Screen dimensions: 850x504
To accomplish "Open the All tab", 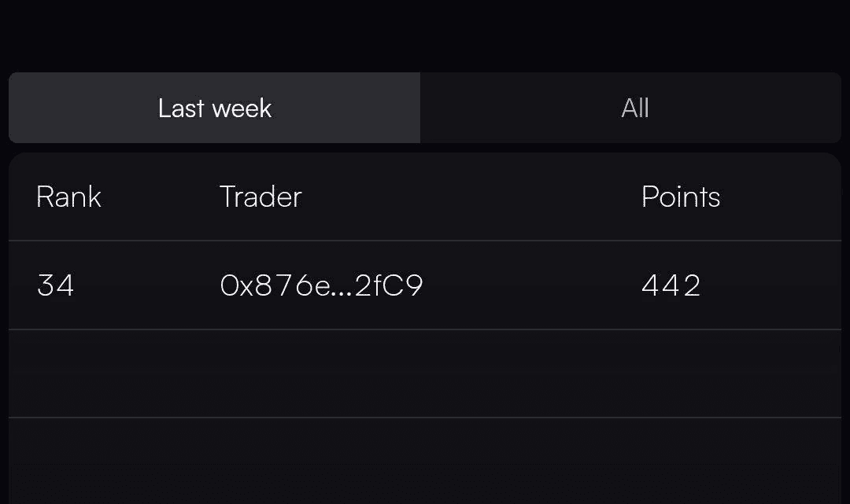I will tap(630, 108).
